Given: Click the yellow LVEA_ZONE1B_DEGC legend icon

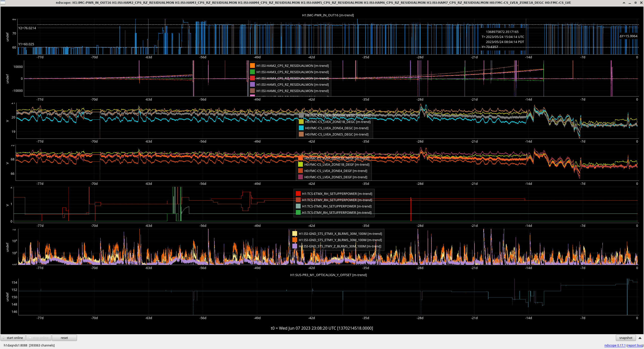Looking at the screenshot, I should pos(301,122).
